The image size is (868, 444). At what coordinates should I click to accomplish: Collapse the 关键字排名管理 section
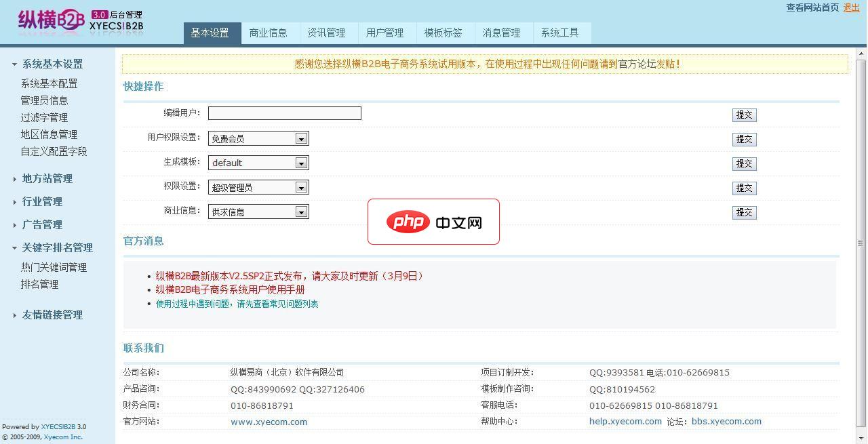pos(52,248)
